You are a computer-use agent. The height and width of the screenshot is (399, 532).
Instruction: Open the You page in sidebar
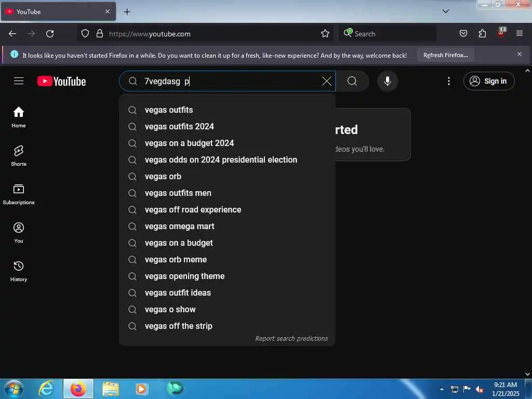(x=19, y=233)
